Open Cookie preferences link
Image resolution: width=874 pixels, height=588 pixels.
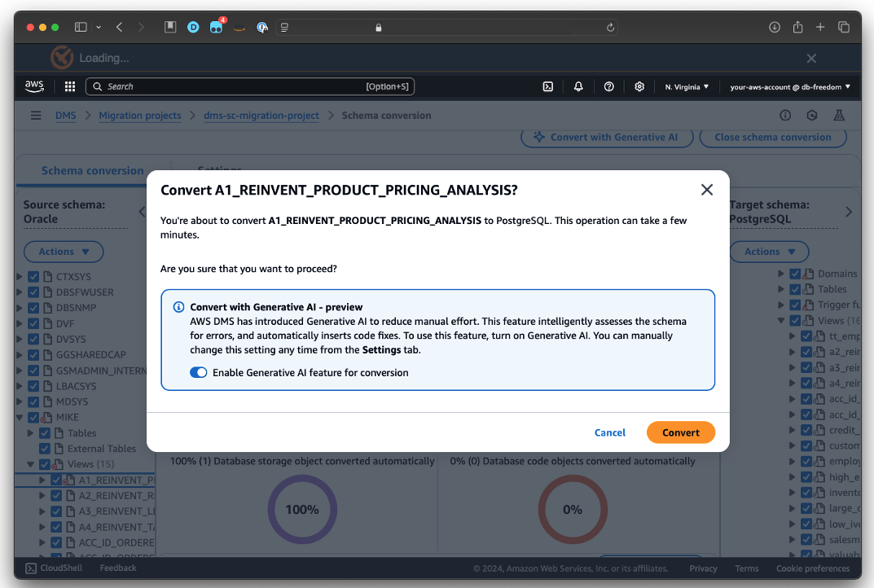pyautogui.click(x=813, y=568)
